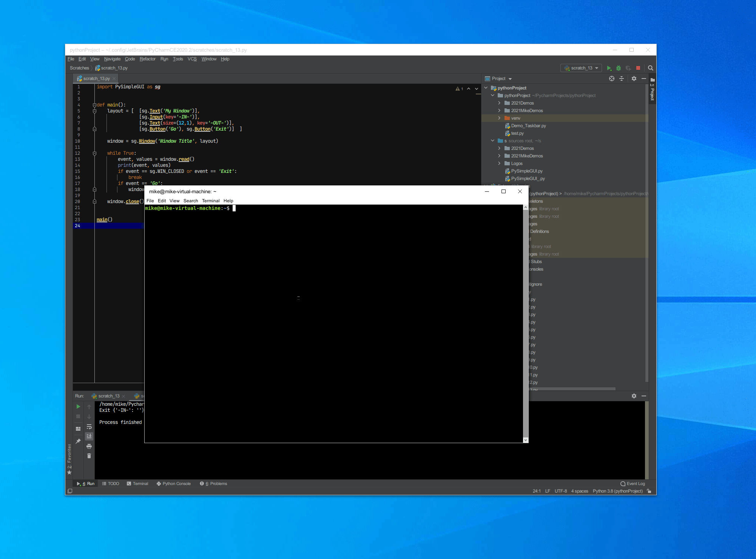The image size is (756, 559).
Task: Open the TODO tool window tab
Action: [x=111, y=484]
